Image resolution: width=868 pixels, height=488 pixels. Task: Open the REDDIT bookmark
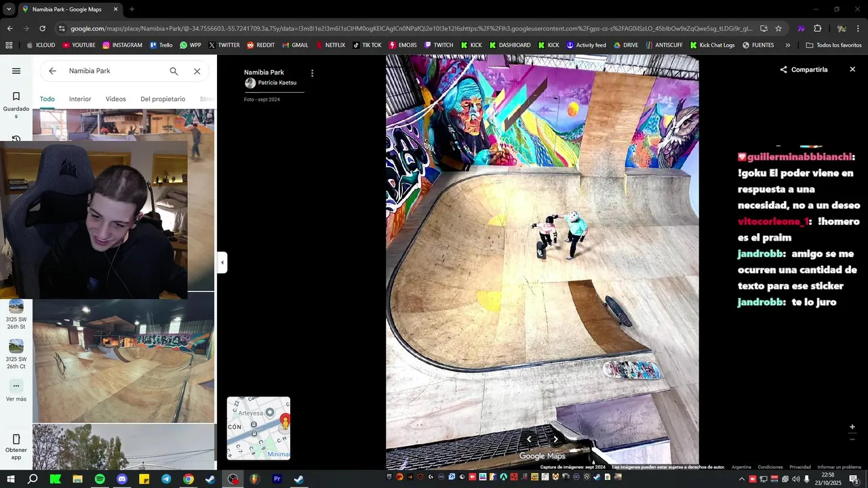[260, 45]
